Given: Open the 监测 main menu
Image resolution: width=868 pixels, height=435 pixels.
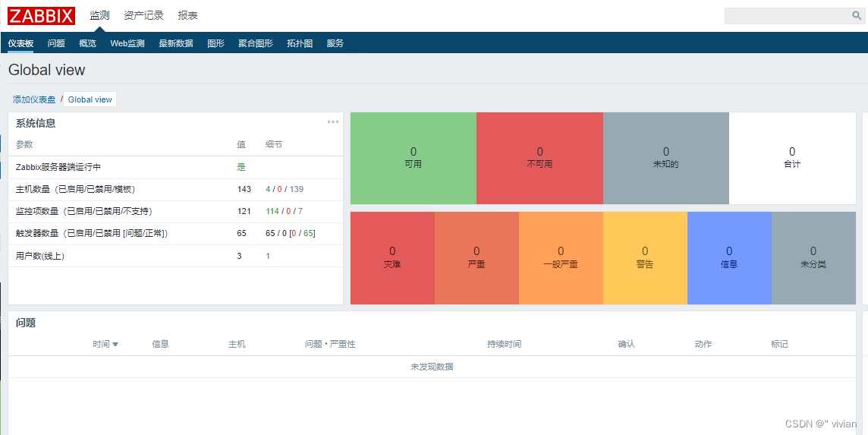Looking at the screenshot, I should tap(99, 15).
